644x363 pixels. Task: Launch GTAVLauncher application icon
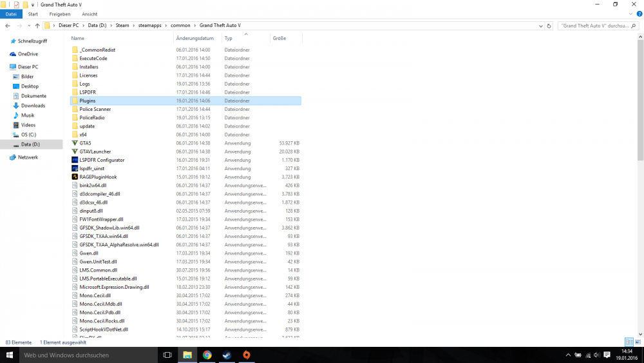[75, 152]
